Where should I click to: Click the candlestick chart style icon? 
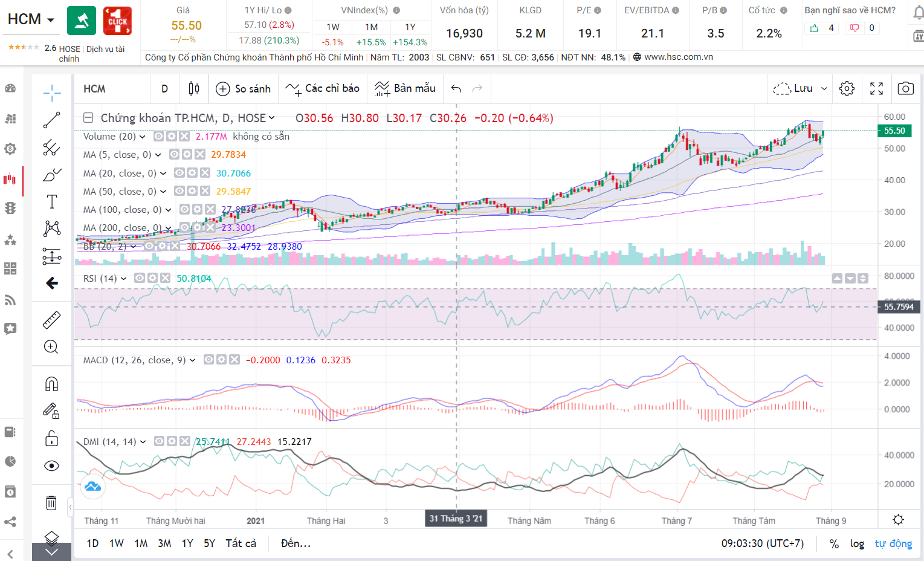tap(194, 89)
